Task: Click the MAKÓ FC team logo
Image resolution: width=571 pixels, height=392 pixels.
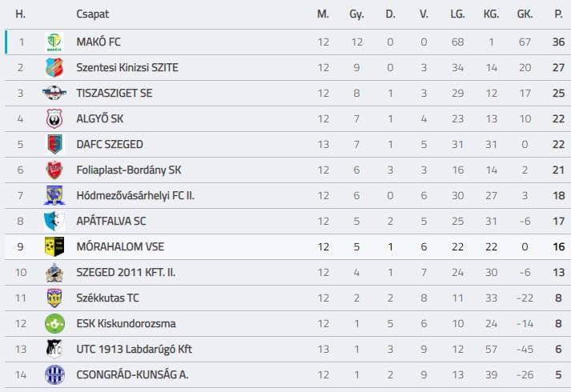Action: coord(54,42)
